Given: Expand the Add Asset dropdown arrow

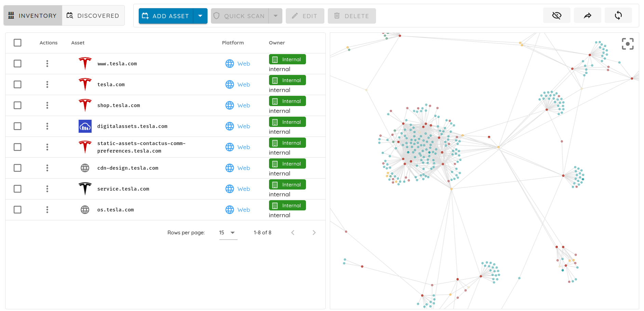Looking at the screenshot, I should [x=200, y=16].
